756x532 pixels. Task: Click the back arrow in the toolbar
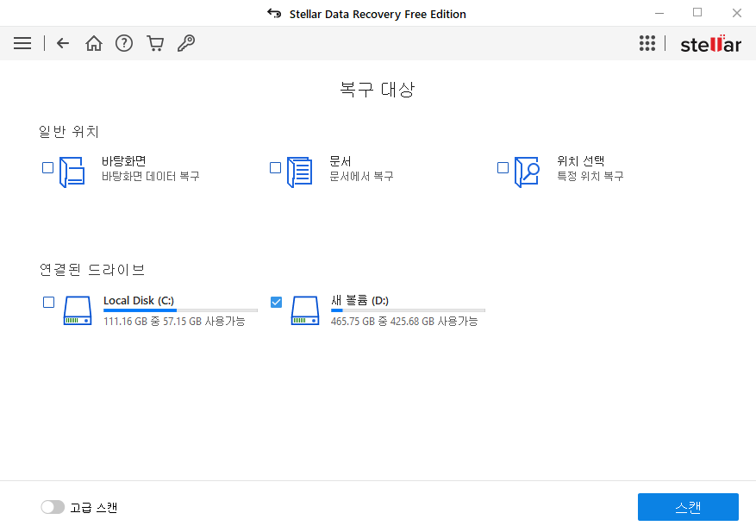(x=62, y=43)
